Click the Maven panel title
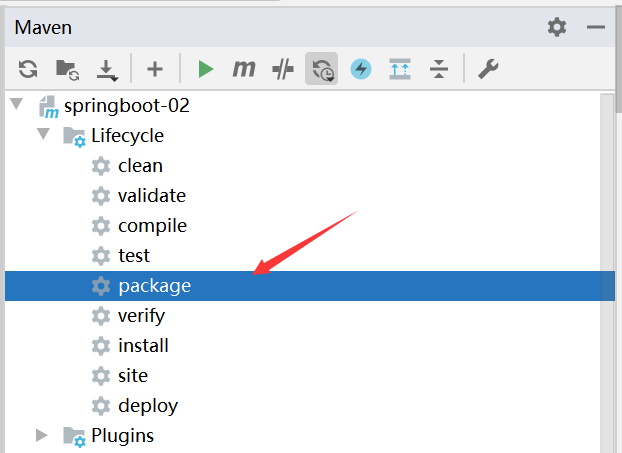Screen dimensions: 622x453 pos(43,27)
